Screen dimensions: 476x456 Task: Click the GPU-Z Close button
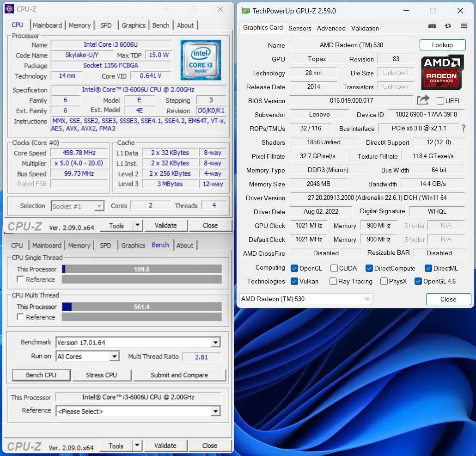click(448, 299)
